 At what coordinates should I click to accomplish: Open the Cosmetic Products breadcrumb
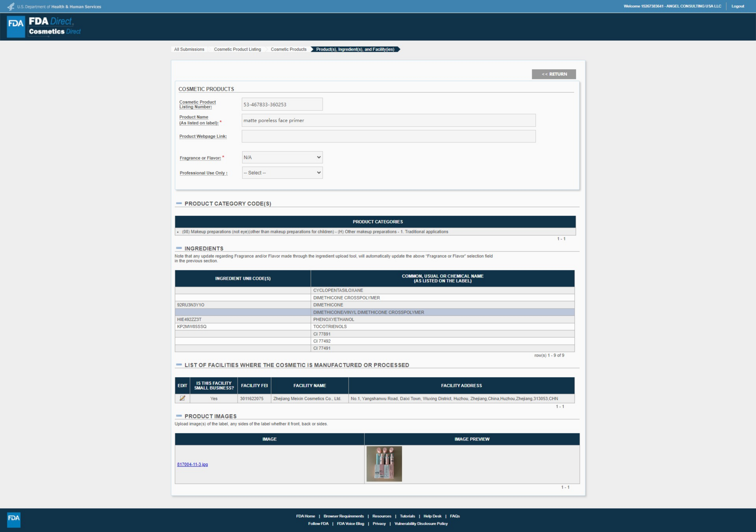(x=288, y=49)
